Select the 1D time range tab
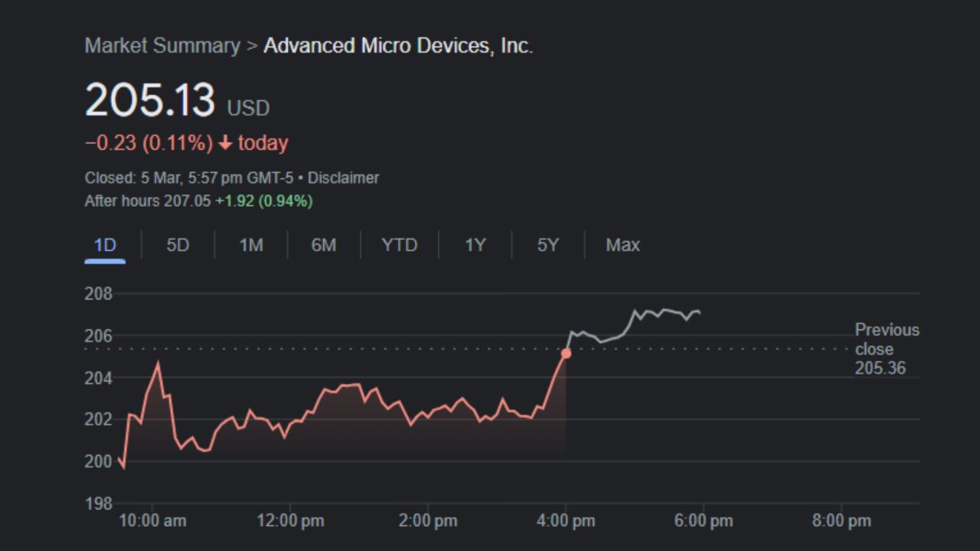 [105, 245]
